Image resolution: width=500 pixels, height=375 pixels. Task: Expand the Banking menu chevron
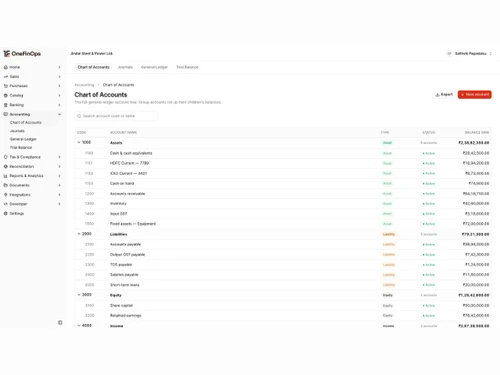pyautogui.click(x=59, y=105)
